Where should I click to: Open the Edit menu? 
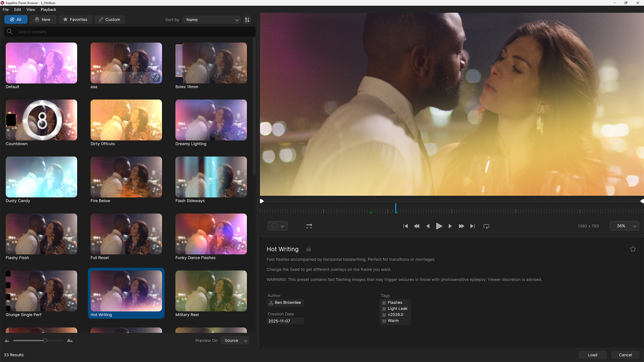coord(17,9)
